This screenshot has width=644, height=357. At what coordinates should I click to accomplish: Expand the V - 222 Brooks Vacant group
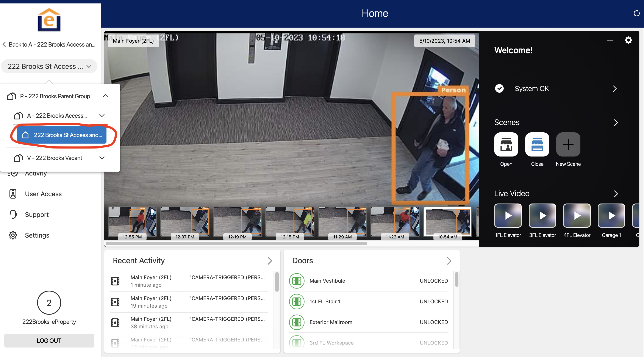102,158
